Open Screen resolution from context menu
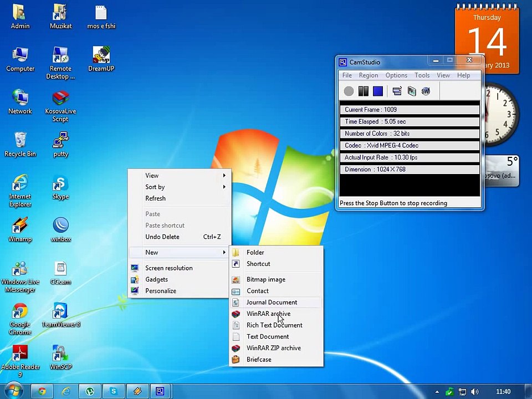The image size is (532, 399). [179, 268]
